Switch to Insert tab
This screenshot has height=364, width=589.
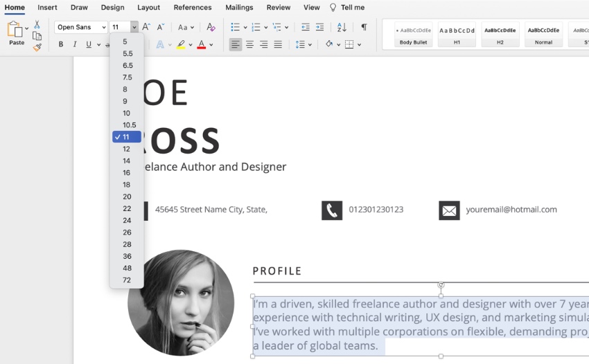click(47, 8)
